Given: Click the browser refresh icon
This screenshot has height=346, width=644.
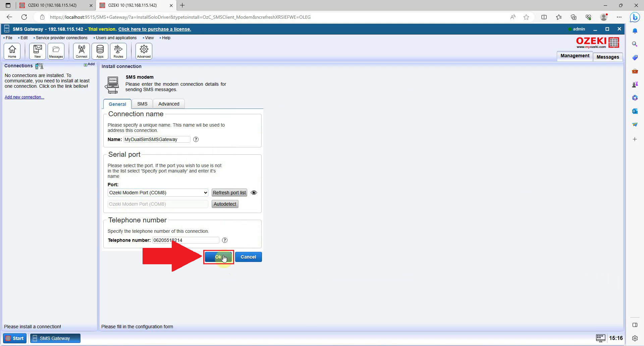Looking at the screenshot, I should (x=24, y=17).
